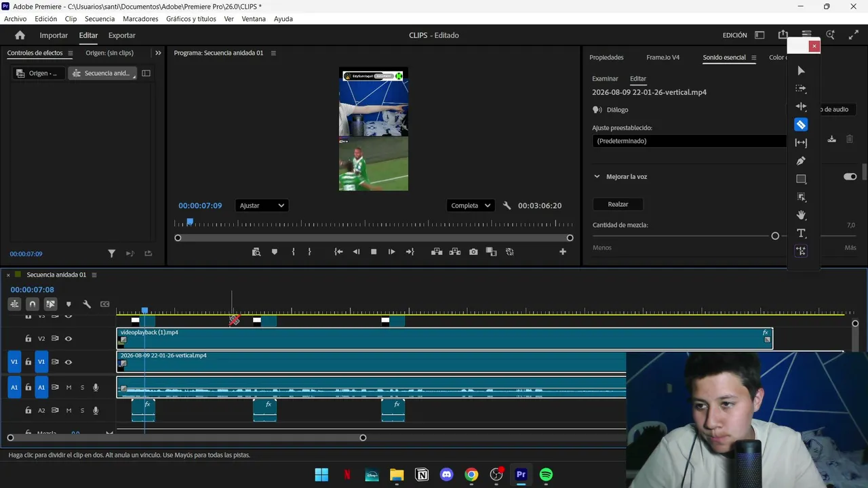
Task: Select the Pen tool
Action: 801,161
